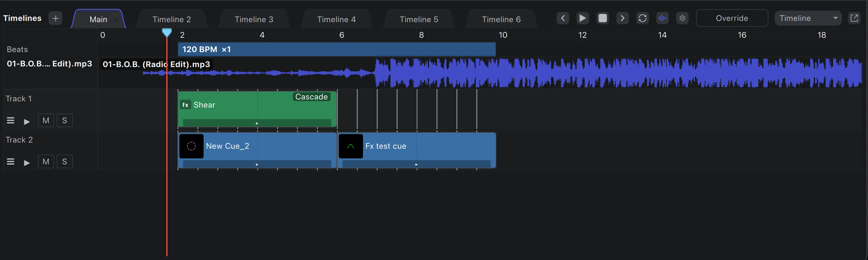The height and width of the screenshot is (260, 868).
Task: Open the Timeline dropdown
Action: (x=808, y=18)
